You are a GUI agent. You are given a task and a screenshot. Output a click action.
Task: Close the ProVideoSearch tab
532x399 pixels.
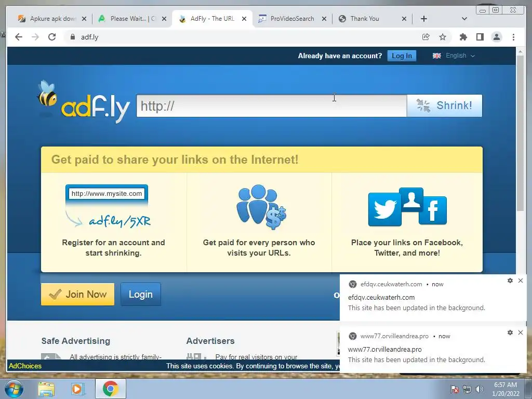tap(324, 19)
